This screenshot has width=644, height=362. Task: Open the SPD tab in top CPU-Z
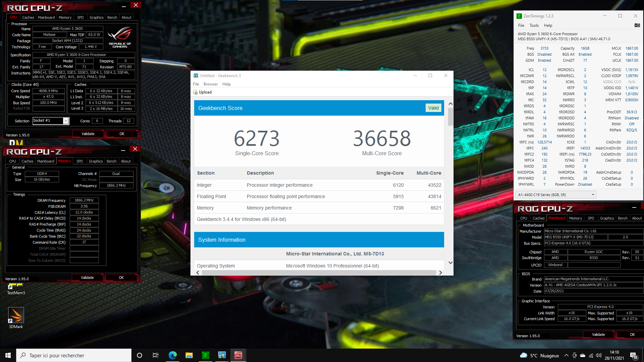pos(80,17)
